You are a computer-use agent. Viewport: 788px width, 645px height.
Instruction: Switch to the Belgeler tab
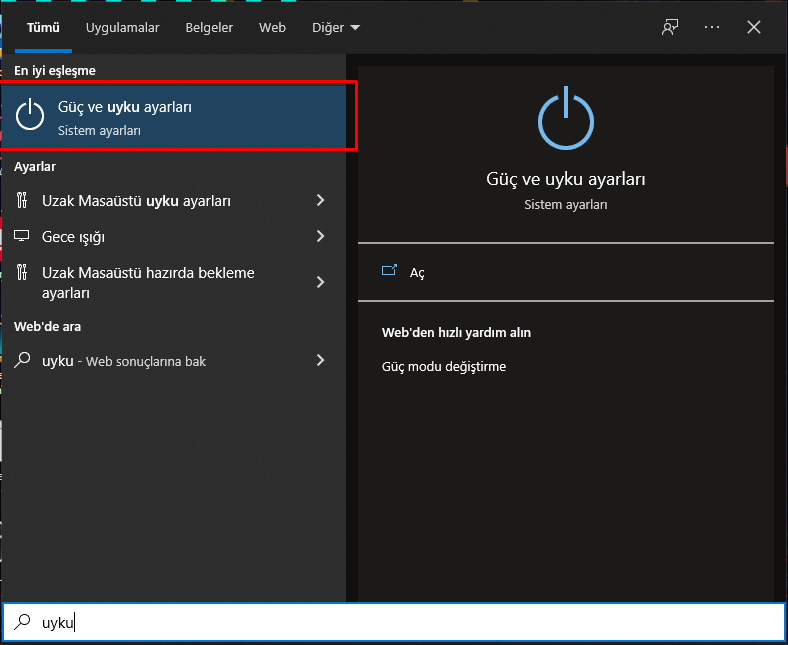[x=209, y=27]
